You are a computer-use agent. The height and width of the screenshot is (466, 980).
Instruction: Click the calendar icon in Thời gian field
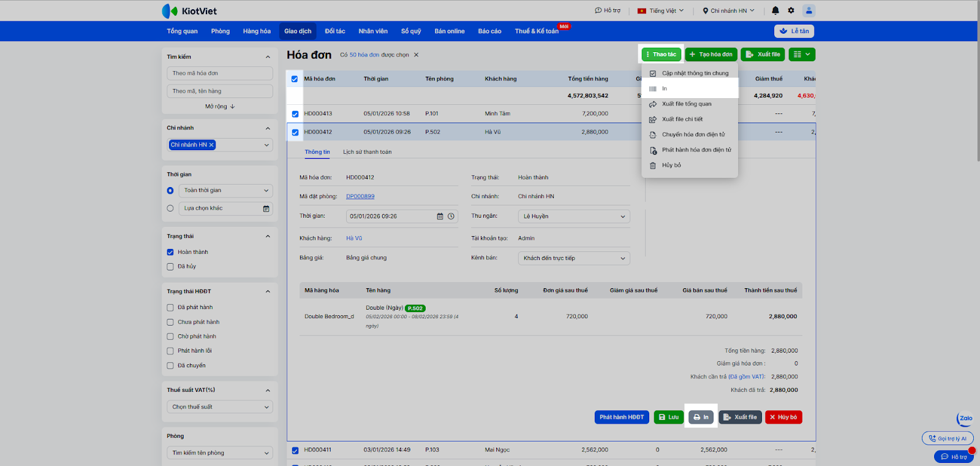click(x=440, y=216)
